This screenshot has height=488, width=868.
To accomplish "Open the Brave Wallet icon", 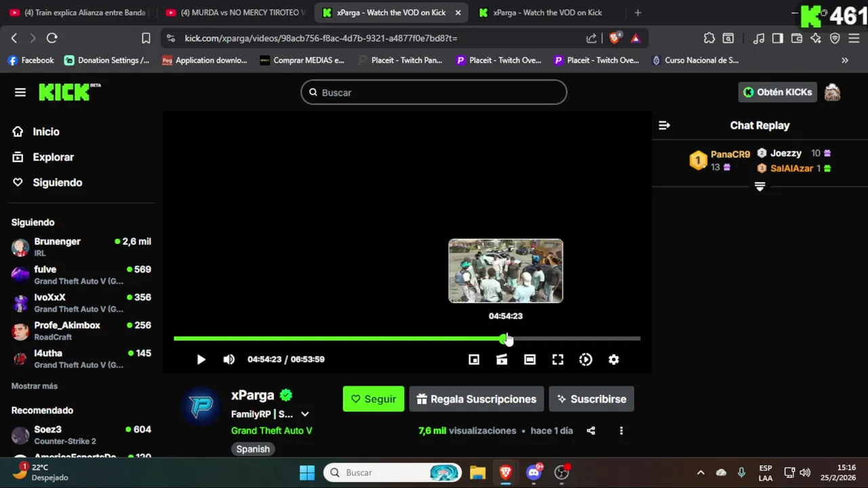I will click(797, 39).
